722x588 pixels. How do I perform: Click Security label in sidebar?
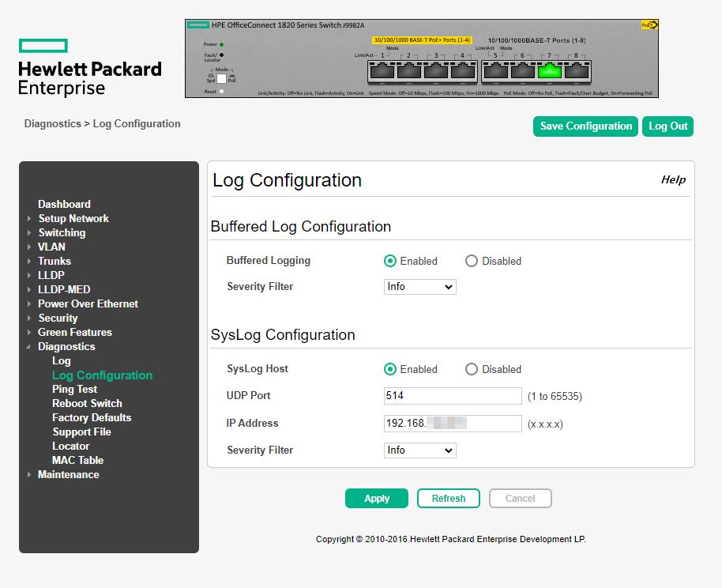[x=58, y=318]
